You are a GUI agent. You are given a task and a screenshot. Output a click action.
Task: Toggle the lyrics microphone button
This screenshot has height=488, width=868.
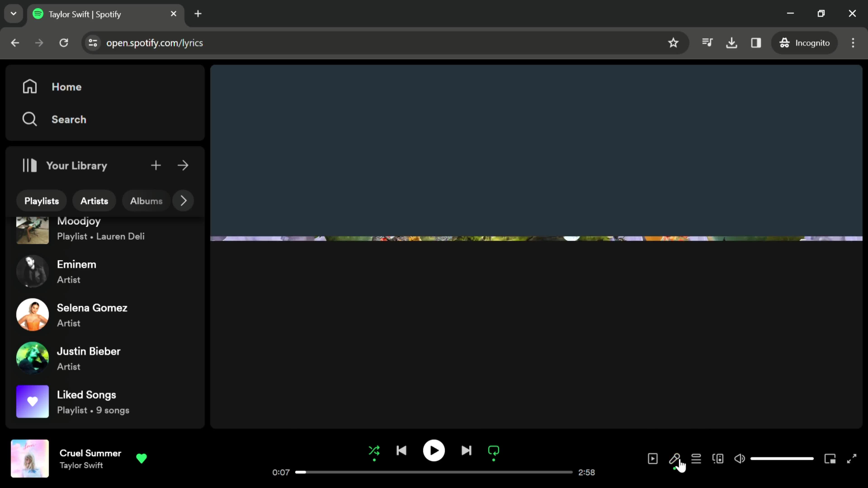click(x=675, y=459)
